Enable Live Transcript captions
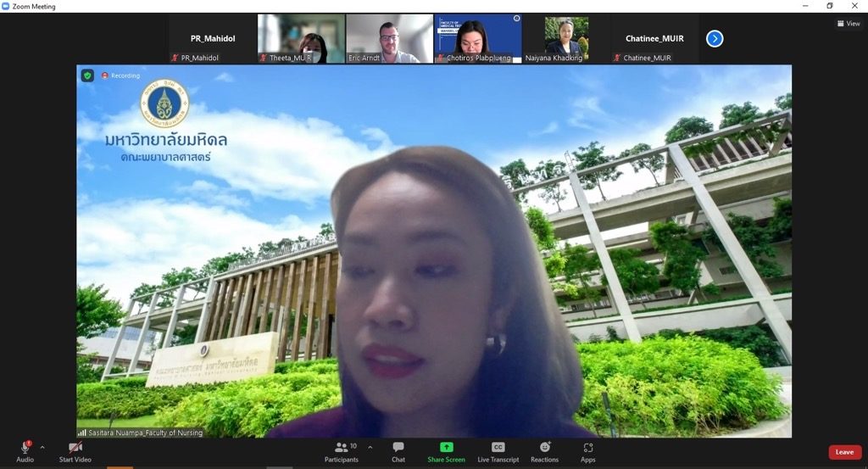The width and height of the screenshot is (868, 469). click(498, 448)
